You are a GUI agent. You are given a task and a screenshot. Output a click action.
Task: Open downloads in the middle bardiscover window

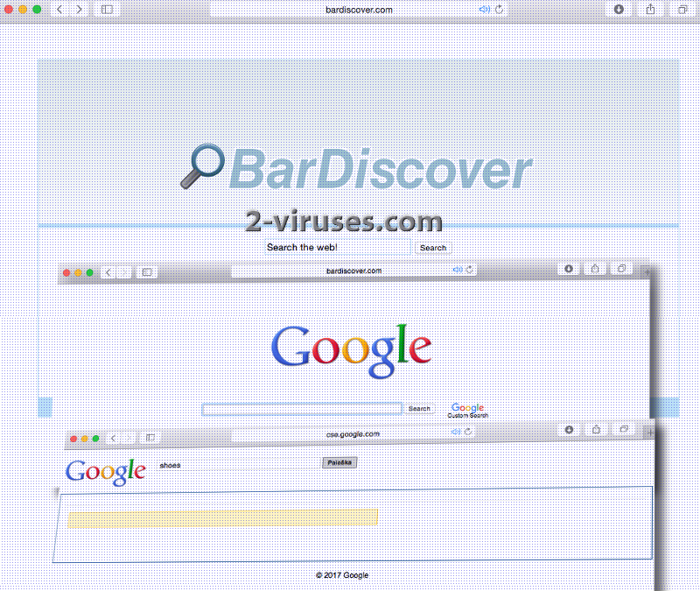coord(569,269)
